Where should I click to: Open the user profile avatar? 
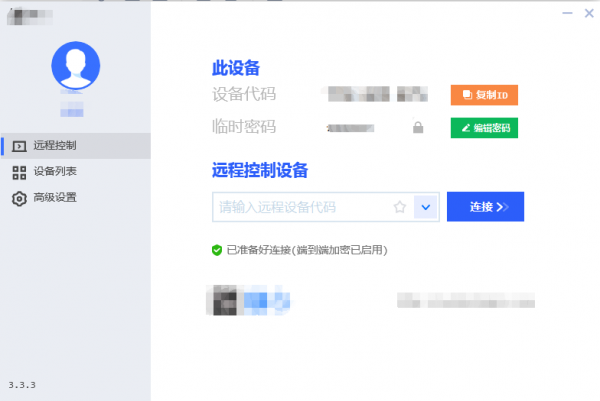coord(76,65)
